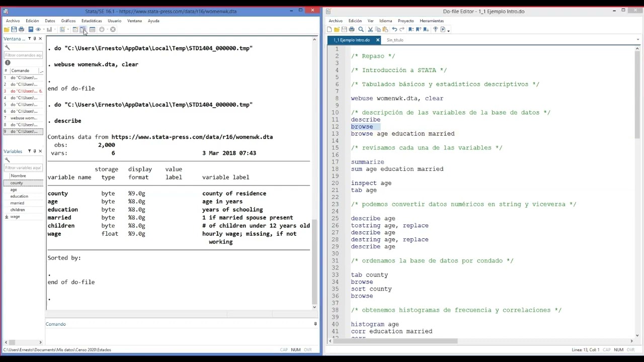The height and width of the screenshot is (362, 644).
Task: Open the Proyecto menu in Do-file Editor
Action: pos(406,21)
